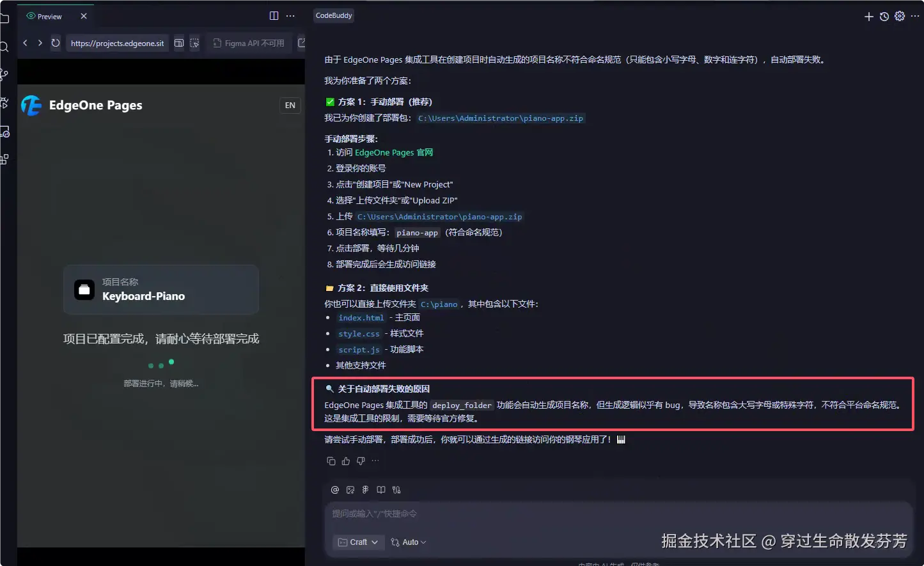This screenshot has width=924, height=566.
Task: Open the style.css file link
Action: 359,334
